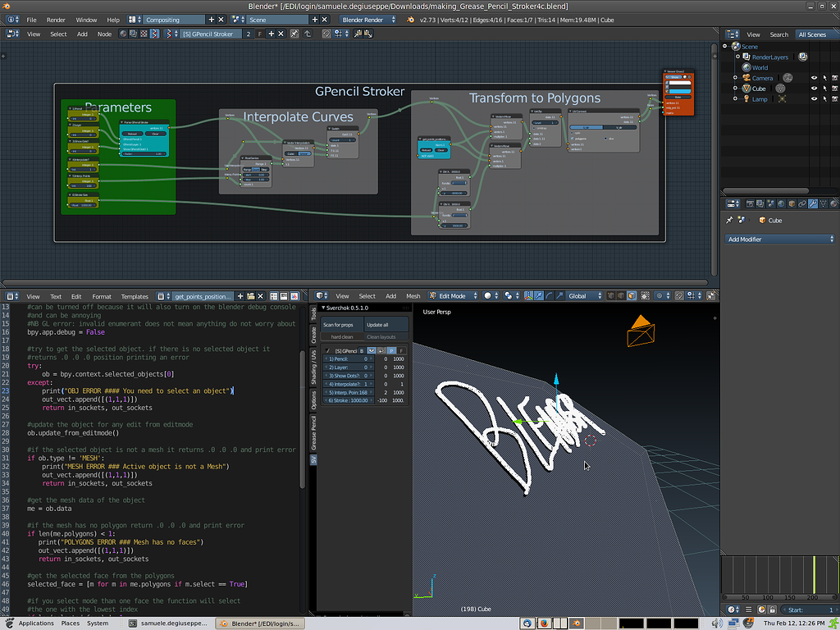Open Constraints chain tab in Properties
The width and height of the screenshot is (840, 630).
[802, 204]
